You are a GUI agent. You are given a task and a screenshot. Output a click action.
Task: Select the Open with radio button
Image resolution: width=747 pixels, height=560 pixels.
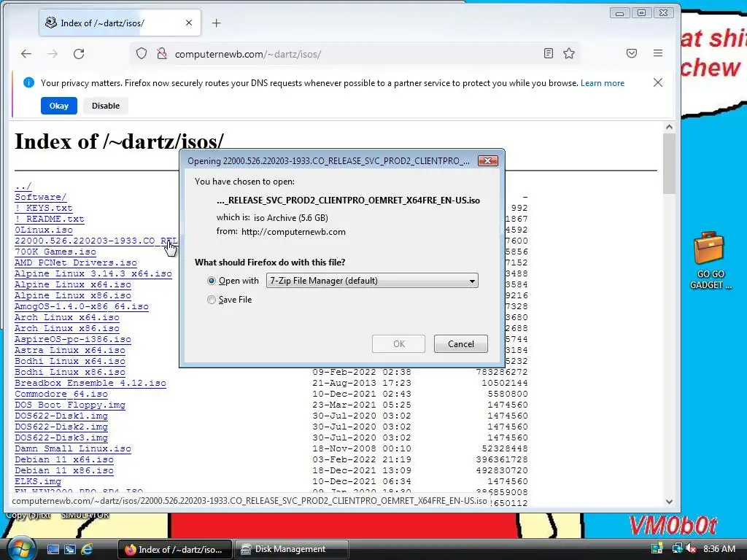tap(212, 281)
